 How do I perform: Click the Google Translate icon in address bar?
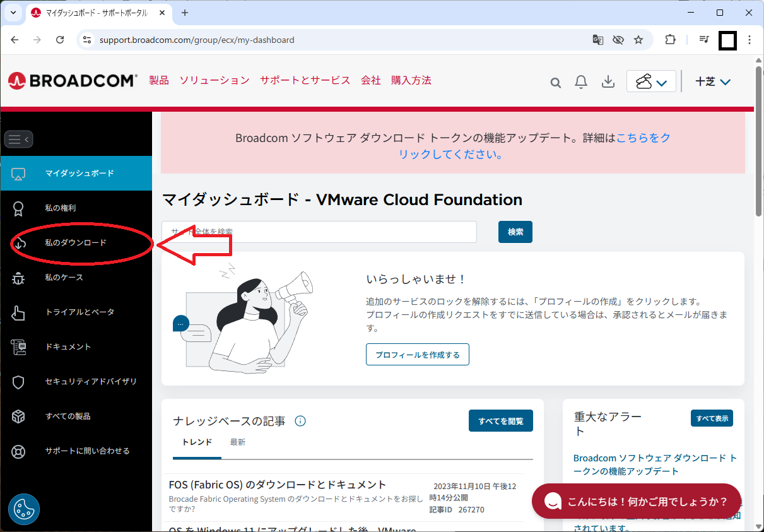pos(597,40)
